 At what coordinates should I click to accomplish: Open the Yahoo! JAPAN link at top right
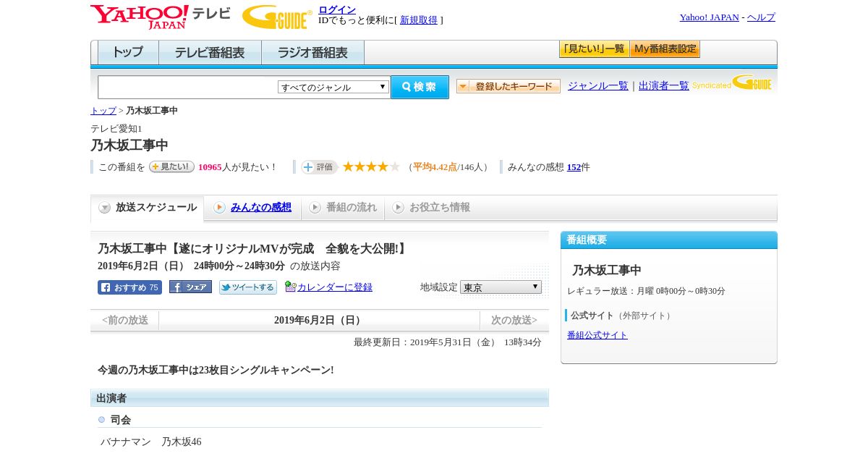(x=709, y=17)
